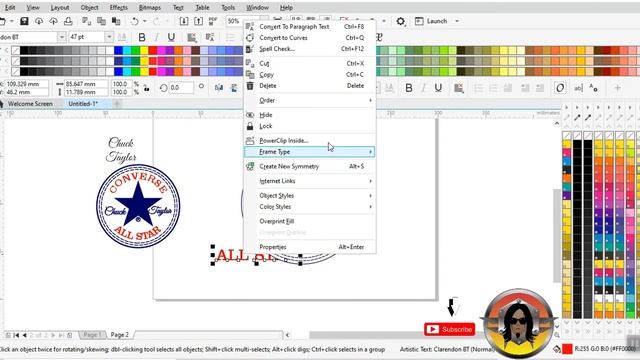
Task: Choose Create New Symmetry
Action: tap(310, 167)
